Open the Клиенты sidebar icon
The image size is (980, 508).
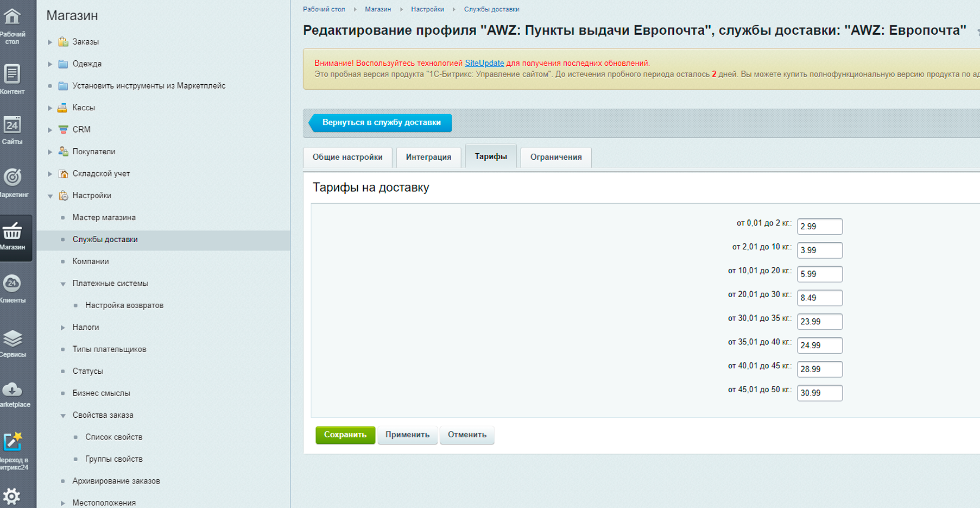click(x=12, y=283)
